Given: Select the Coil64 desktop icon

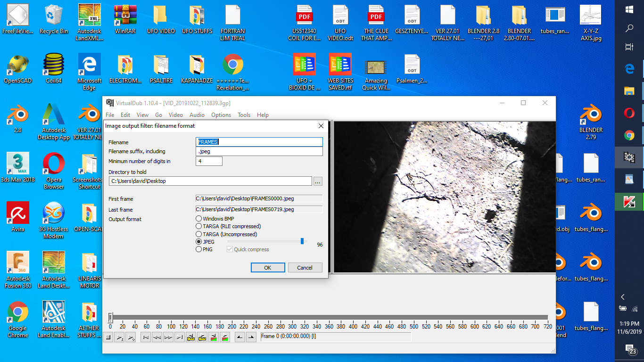Looking at the screenshot, I should coord(54,69).
